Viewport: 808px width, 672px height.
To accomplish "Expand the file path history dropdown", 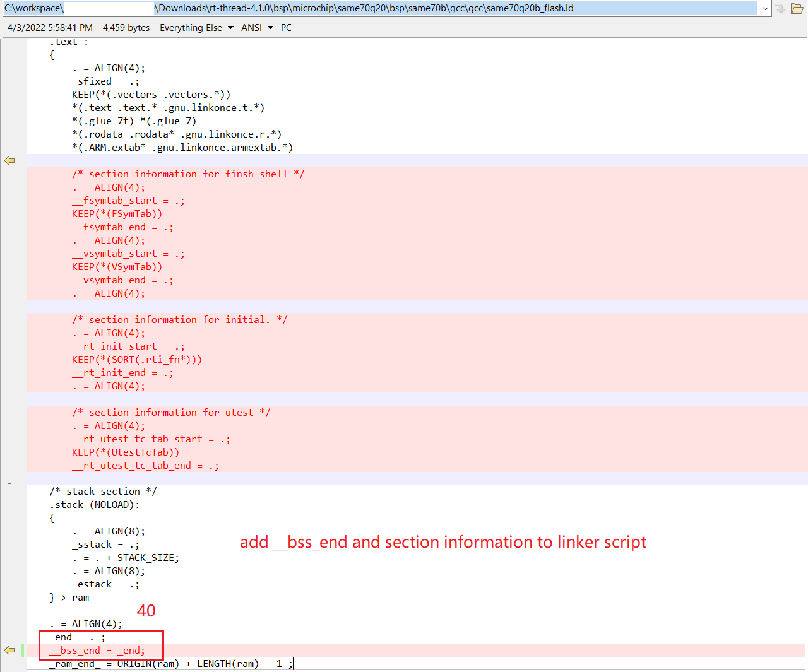I will tap(765, 8).
